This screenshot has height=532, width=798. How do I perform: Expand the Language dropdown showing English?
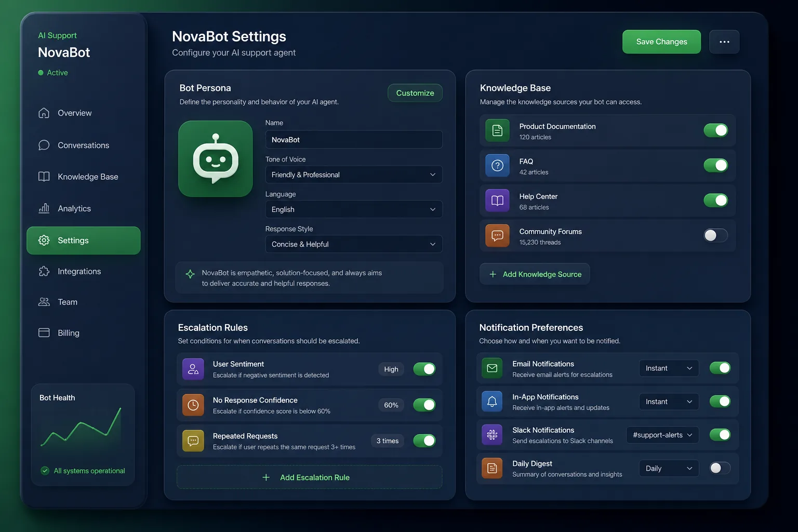[354, 209]
